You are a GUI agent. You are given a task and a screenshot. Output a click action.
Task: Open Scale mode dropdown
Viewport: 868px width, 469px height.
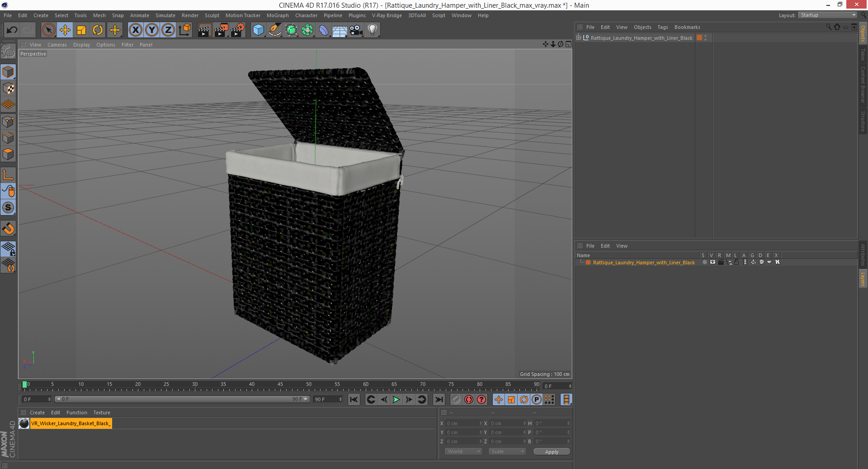507,451
